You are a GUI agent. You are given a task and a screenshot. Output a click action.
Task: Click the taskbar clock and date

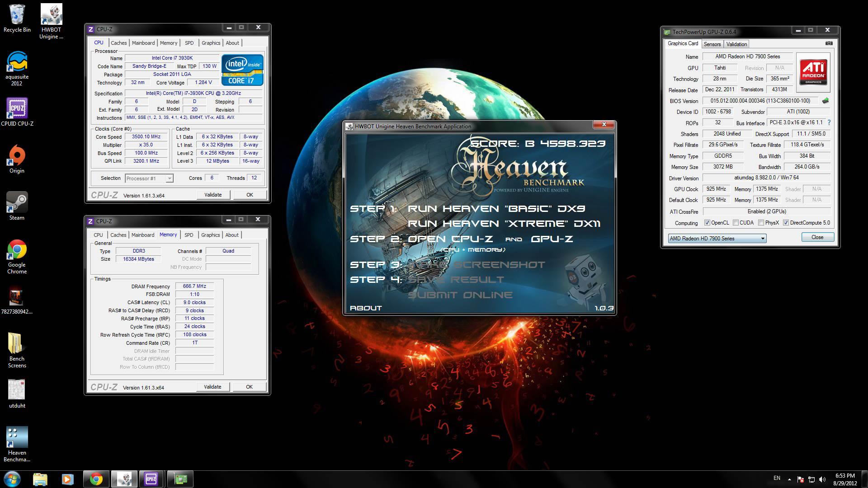(844, 479)
